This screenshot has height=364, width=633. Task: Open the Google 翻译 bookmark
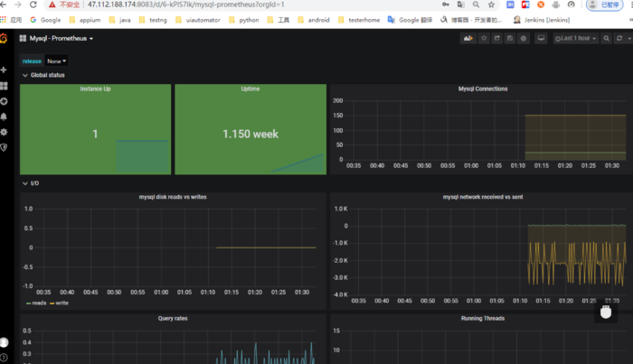(410, 20)
